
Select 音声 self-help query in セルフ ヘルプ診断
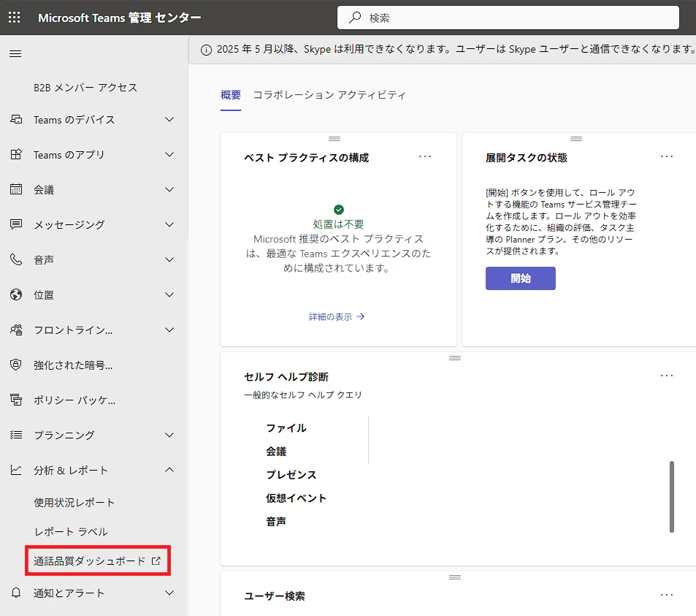coord(276,522)
